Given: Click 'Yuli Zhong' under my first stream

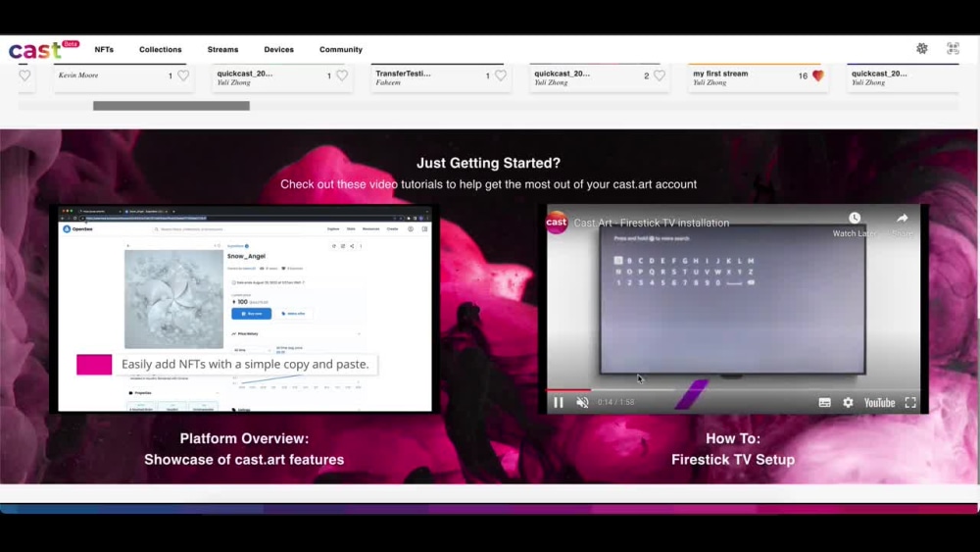Looking at the screenshot, I should point(710,82).
